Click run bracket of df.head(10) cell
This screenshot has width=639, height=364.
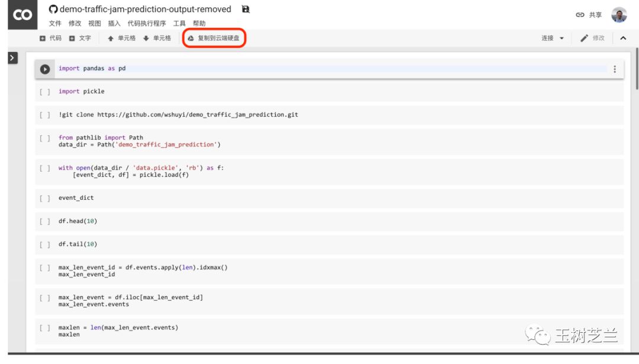point(45,222)
